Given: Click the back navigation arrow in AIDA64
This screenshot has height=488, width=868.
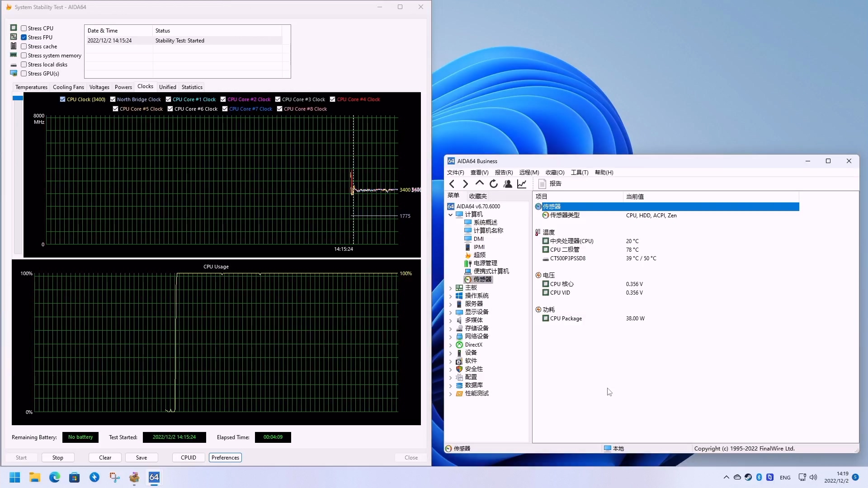Looking at the screenshot, I should point(452,183).
